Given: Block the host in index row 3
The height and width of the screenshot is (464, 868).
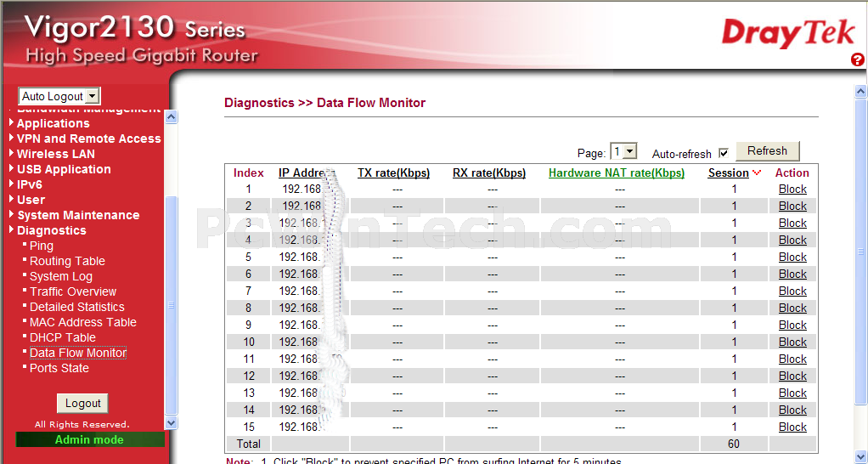Looking at the screenshot, I should click(792, 224).
